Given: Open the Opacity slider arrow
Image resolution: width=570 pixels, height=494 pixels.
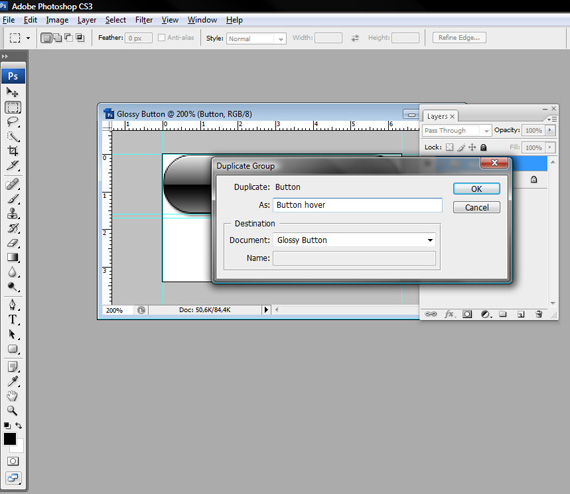Looking at the screenshot, I should [x=550, y=130].
